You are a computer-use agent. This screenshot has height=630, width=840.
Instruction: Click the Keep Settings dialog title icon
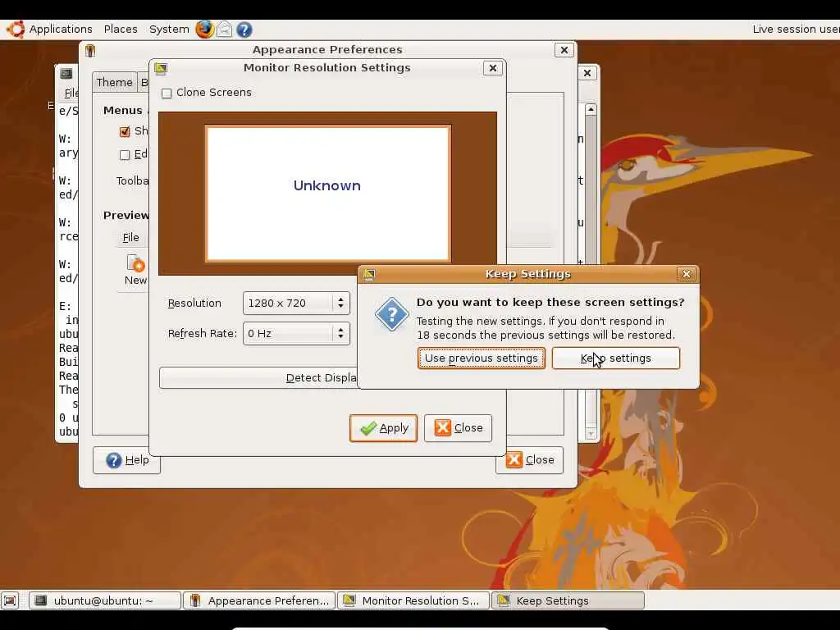(x=369, y=274)
